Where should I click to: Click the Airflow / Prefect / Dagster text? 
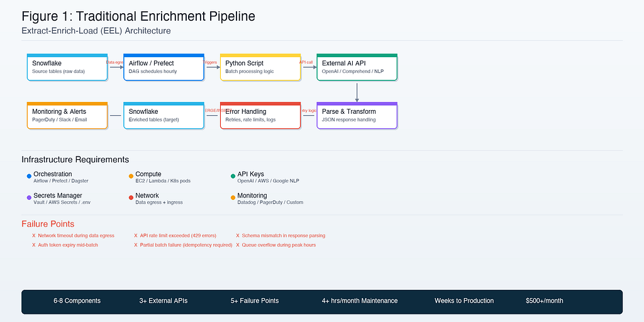point(61,180)
